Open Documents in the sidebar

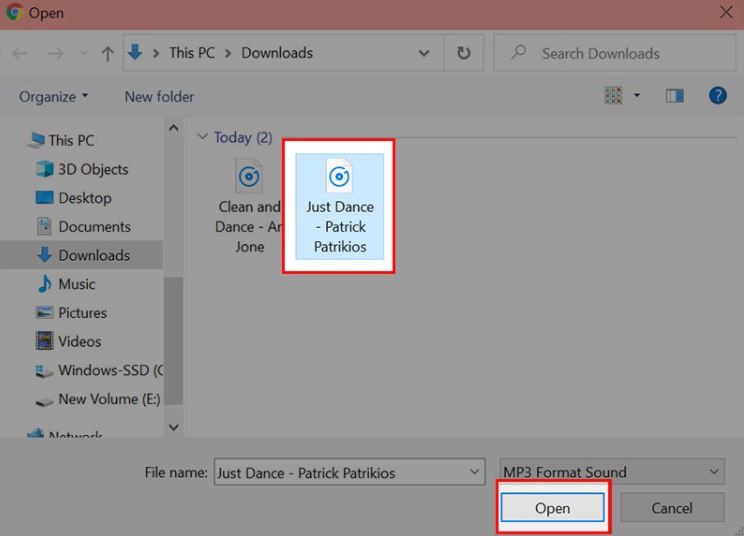click(x=84, y=226)
